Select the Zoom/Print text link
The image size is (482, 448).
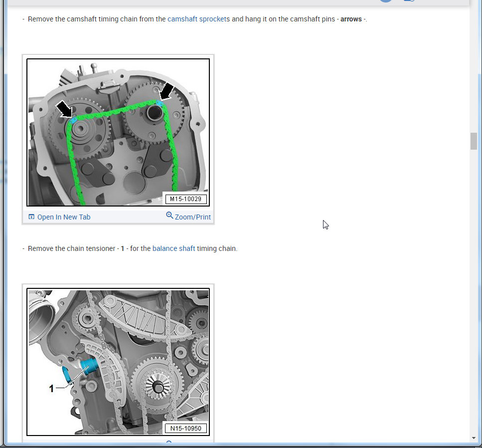pyautogui.click(x=193, y=217)
